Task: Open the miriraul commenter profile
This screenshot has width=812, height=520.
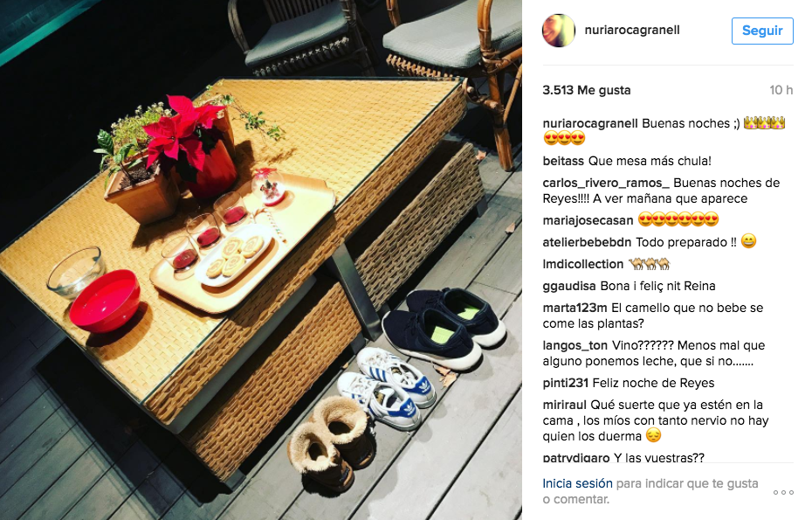Action: click(564, 405)
